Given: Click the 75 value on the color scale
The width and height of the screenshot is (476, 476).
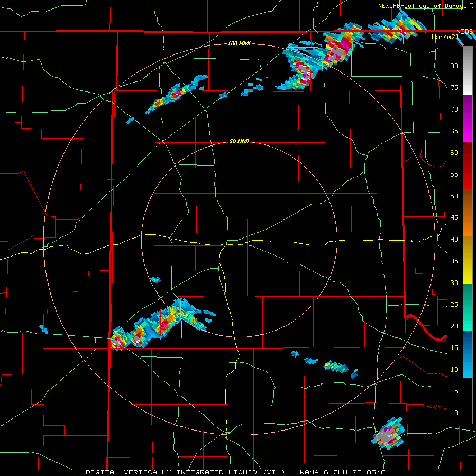Looking at the screenshot, I should tap(454, 87).
